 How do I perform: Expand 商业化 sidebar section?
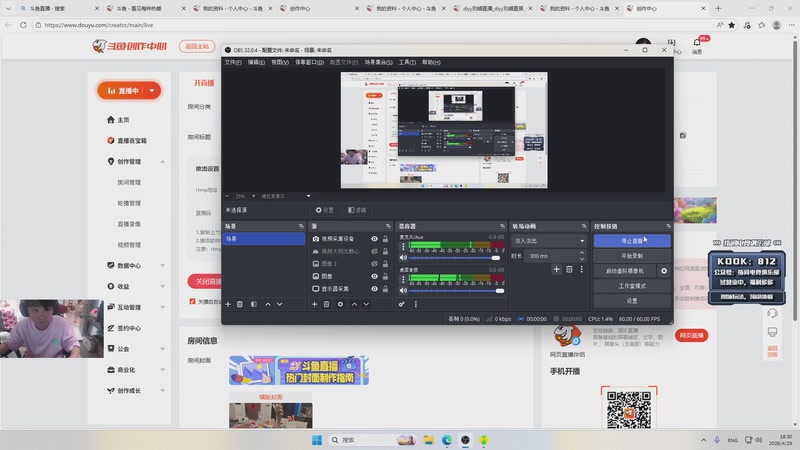(x=163, y=370)
